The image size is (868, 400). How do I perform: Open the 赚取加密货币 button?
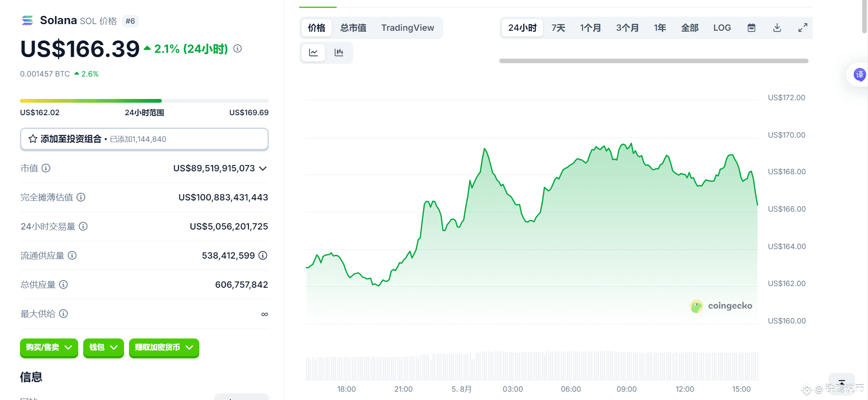(x=164, y=348)
